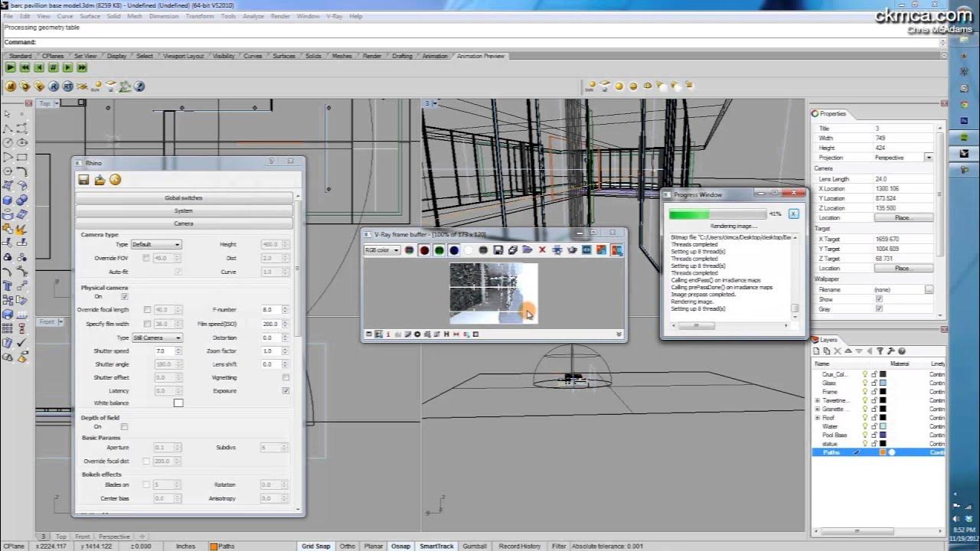Toggle Physical camera On checkbox
980x551 pixels.
click(124, 297)
